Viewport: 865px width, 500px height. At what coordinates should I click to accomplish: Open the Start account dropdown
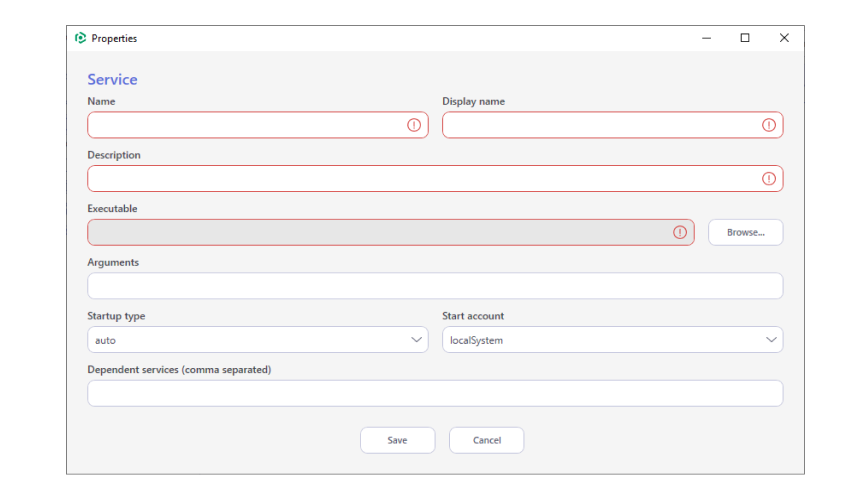pyautogui.click(x=612, y=340)
